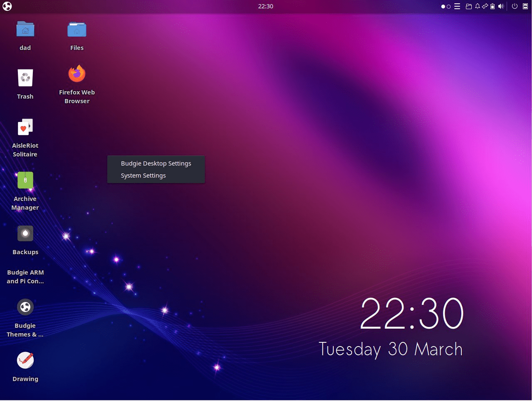Open the three-line panel menu
The image size is (532, 401).
[457, 6]
